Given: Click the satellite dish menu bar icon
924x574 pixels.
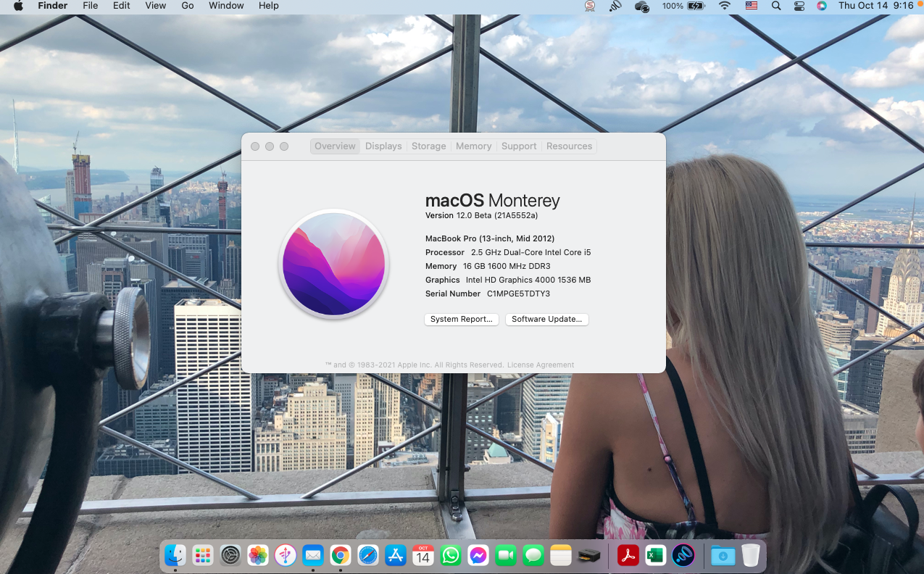Looking at the screenshot, I should coord(615,6).
